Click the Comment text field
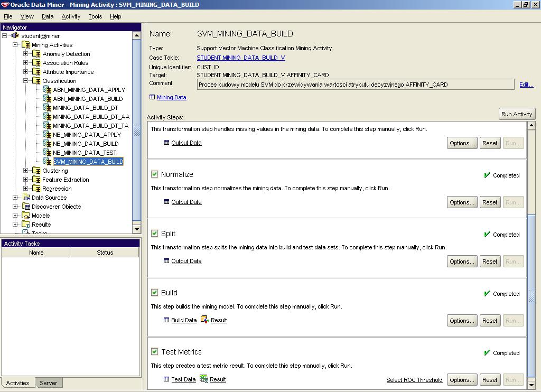This screenshot has width=541, height=392. pos(356,85)
